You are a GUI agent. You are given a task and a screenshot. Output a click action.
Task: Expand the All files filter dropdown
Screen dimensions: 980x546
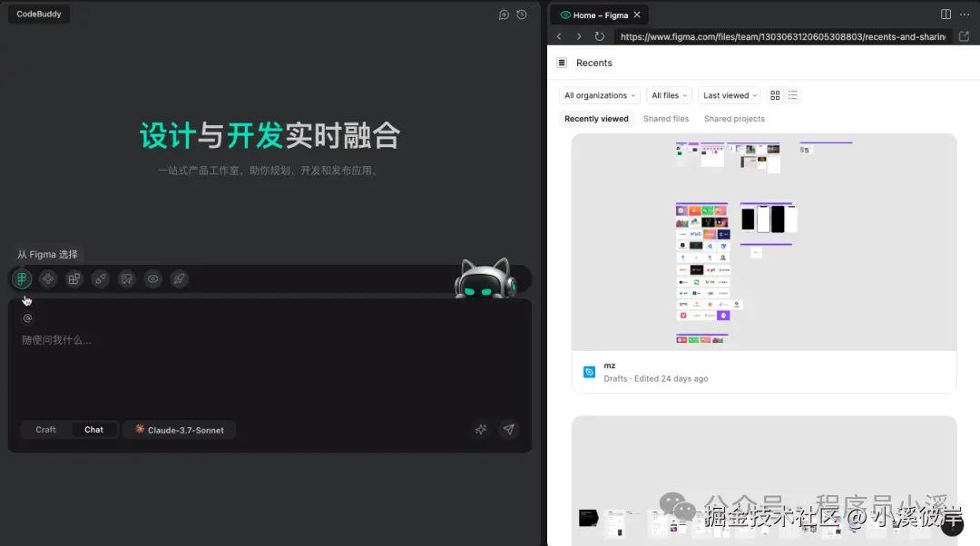click(x=669, y=95)
